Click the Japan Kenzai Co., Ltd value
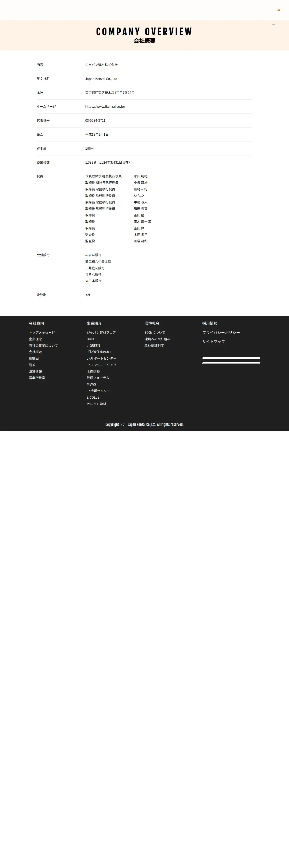 click(x=101, y=79)
